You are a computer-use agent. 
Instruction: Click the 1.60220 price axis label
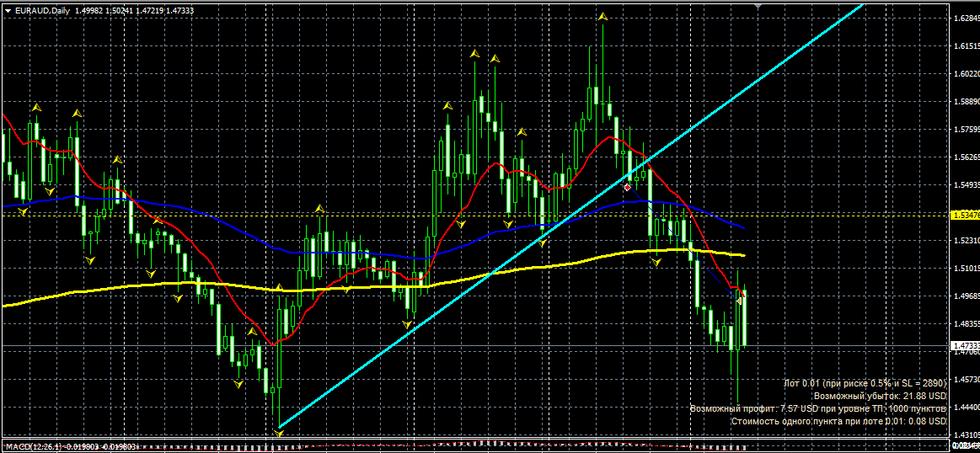966,74
